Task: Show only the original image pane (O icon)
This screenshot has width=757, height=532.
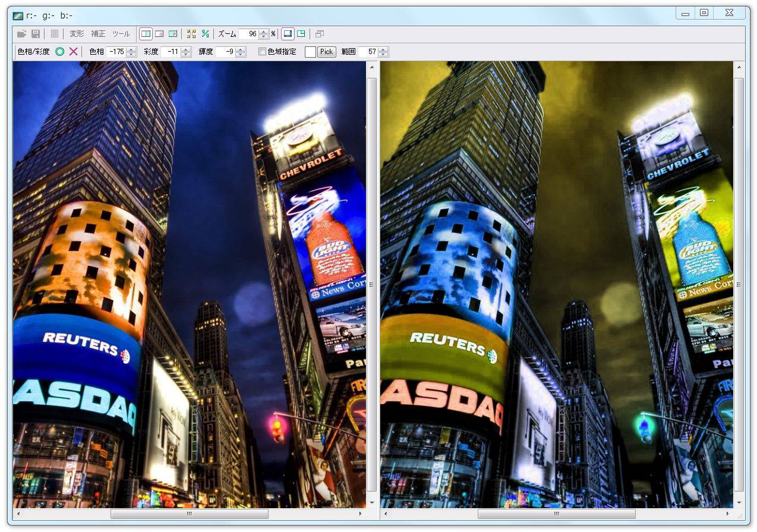Action: (x=159, y=34)
